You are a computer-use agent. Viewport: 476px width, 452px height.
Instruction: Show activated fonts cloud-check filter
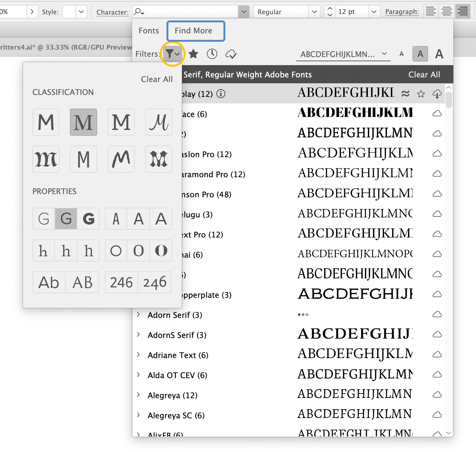click(231, 54)
